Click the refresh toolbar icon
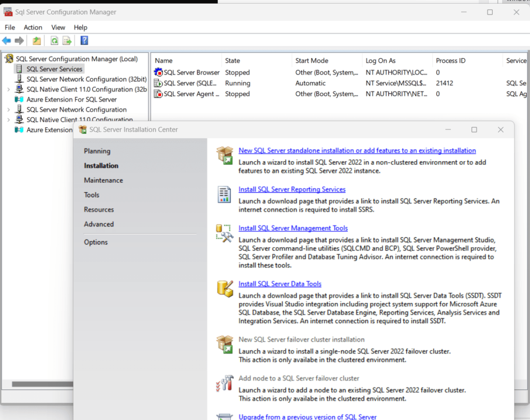 click(54, 40)
